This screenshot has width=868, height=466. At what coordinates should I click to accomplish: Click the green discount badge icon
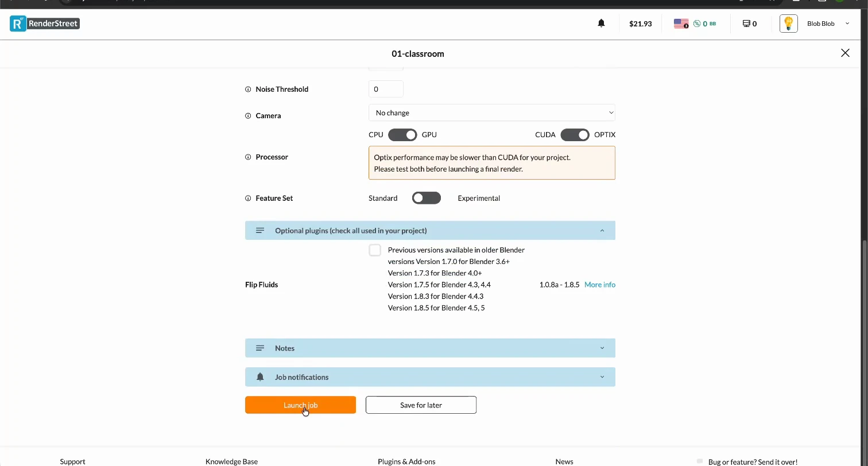pos(697,24)
